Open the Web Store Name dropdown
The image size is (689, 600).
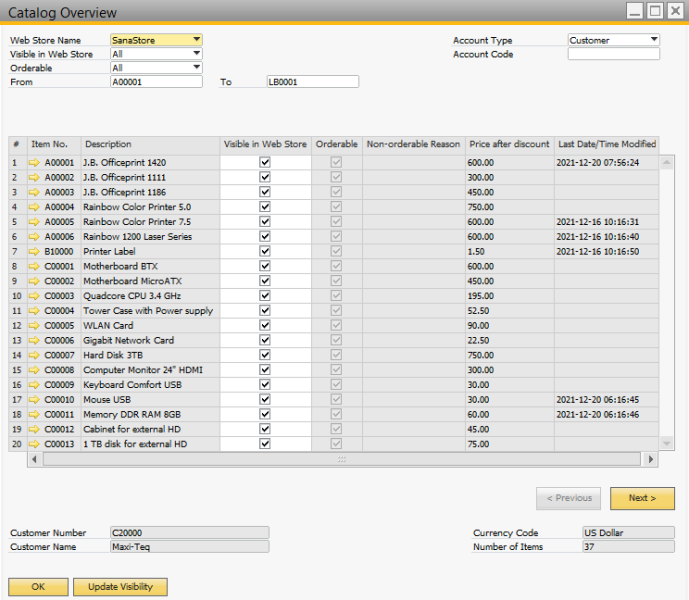196,40
